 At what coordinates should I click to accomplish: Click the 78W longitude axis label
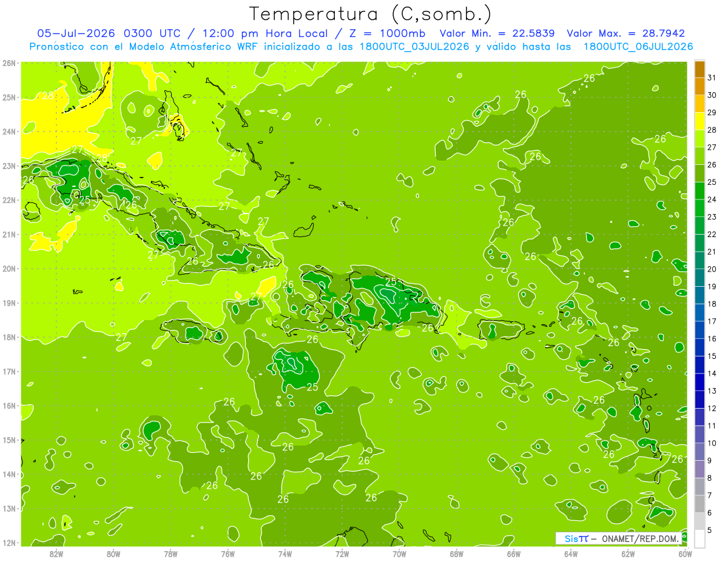click(x=170, y=554)
